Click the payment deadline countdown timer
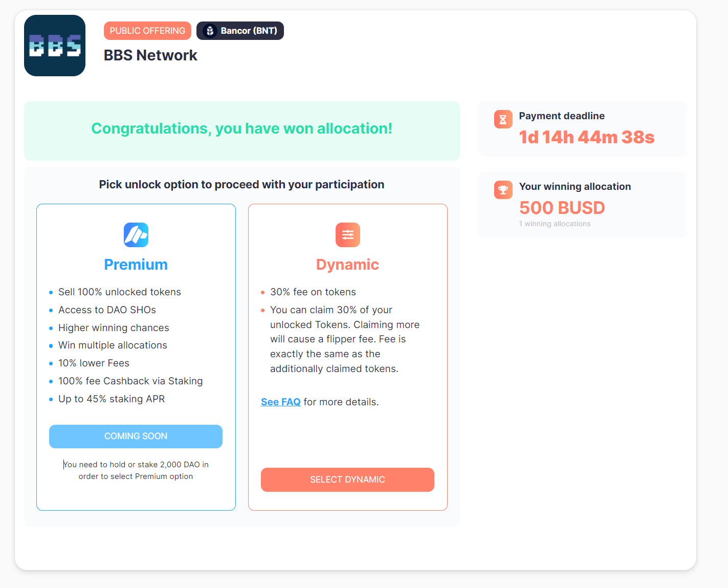Image resolution: width=728 pixels, height=588 pixels. [586, 137]
